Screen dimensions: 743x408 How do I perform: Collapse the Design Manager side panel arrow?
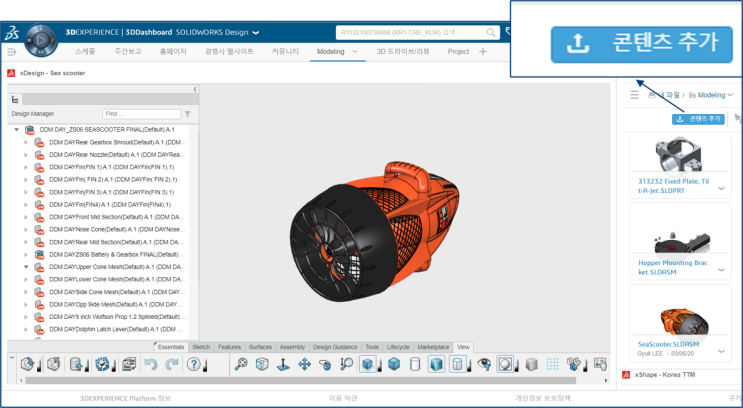(195, 89)
